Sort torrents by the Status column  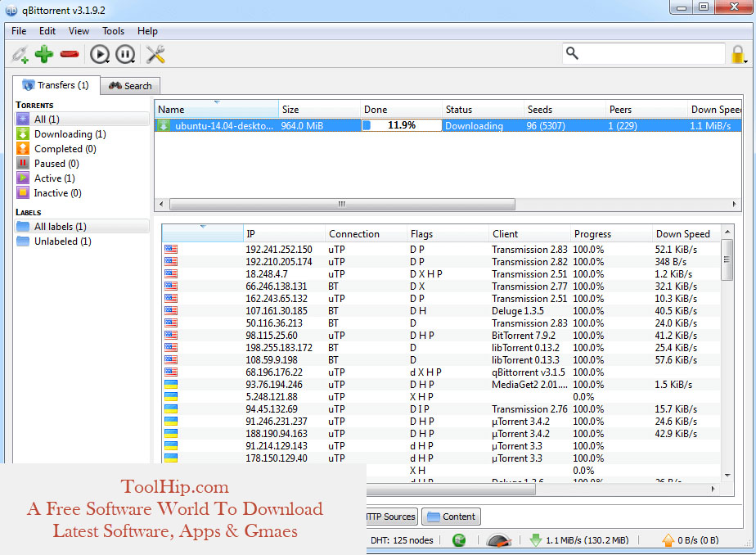point(483,110)
